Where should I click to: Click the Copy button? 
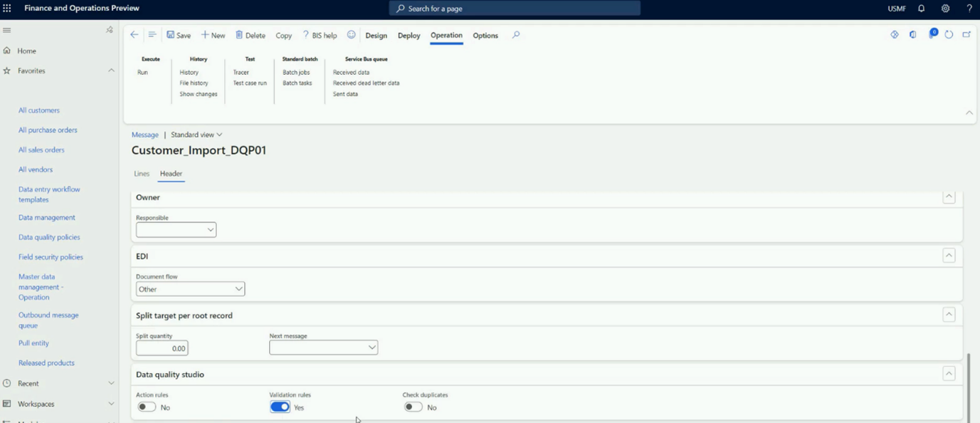tap(284, 36)
